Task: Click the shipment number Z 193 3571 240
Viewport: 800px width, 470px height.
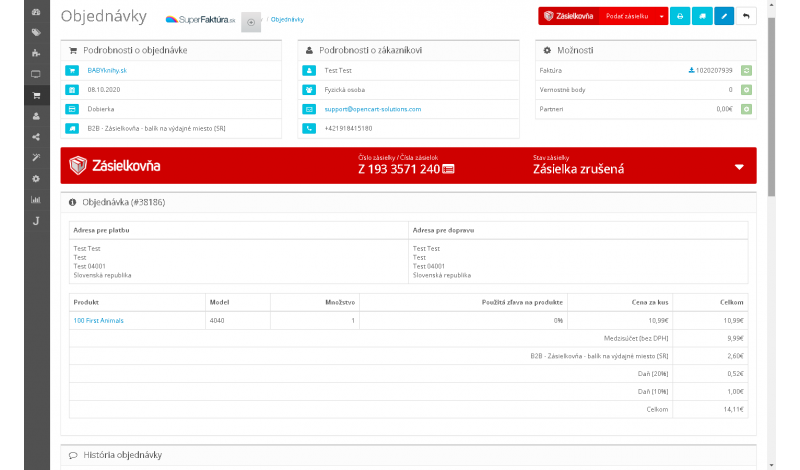Action: click(x=398, y=169)
